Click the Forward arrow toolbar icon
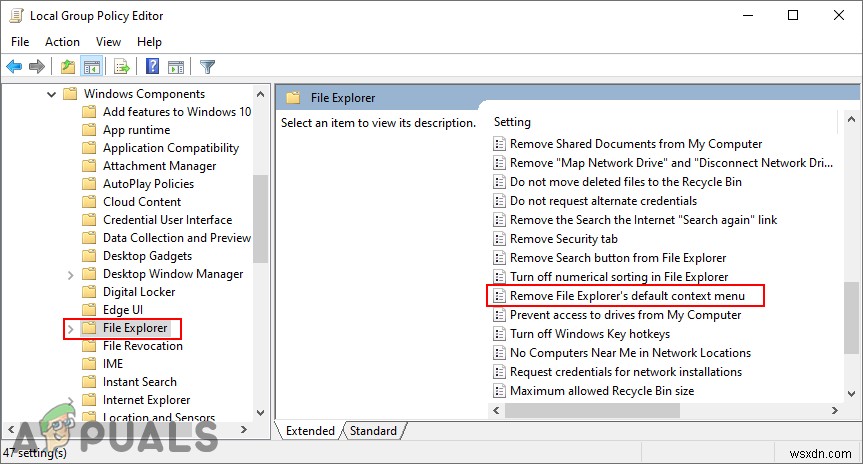 coord(37,67)
